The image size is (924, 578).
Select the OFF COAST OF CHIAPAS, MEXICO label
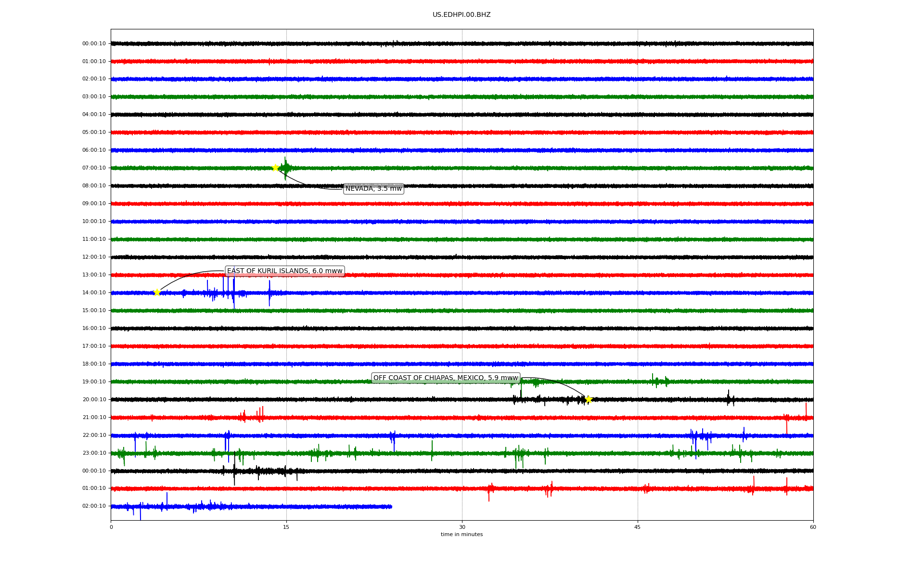pyautogui.click(x=446, y=378)
